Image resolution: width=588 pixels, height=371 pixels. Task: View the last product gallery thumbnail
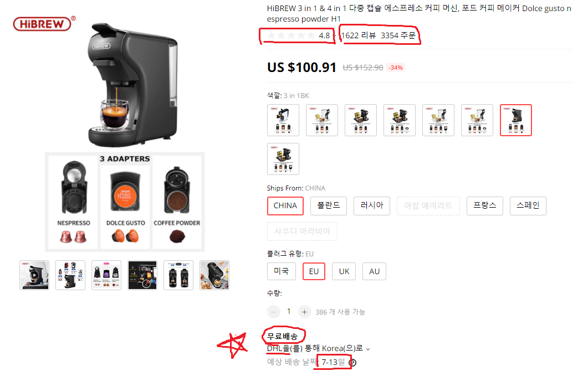pyautogui.click(x=214, y=275)
